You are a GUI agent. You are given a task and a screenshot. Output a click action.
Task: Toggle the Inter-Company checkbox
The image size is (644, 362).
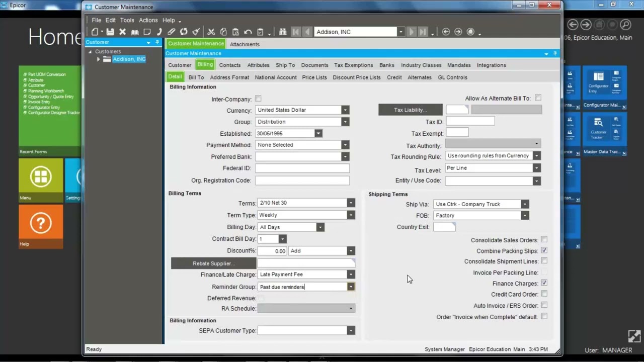click(258, 99)
